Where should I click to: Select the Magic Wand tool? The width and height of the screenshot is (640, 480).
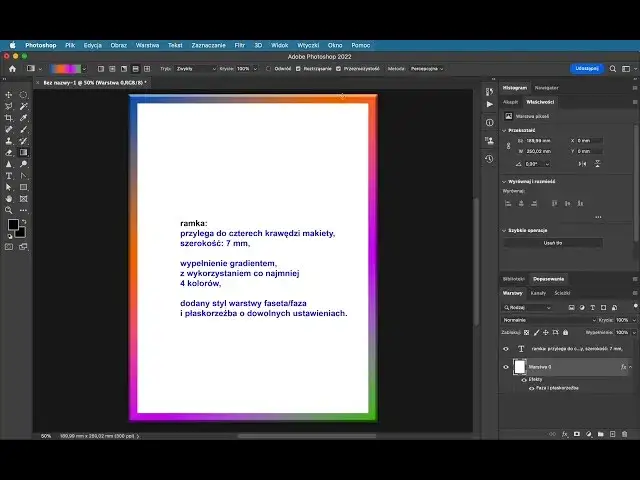tap(23, 107)
